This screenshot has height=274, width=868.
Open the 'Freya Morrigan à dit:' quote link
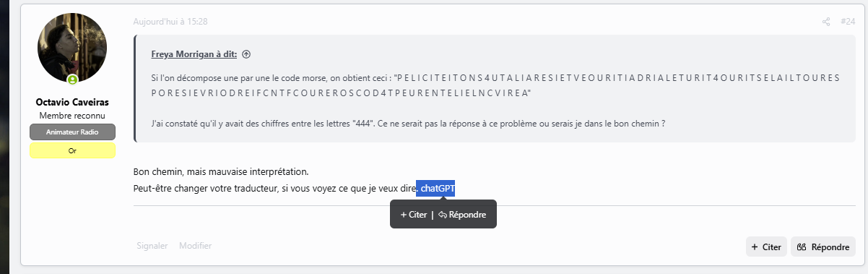194,54
